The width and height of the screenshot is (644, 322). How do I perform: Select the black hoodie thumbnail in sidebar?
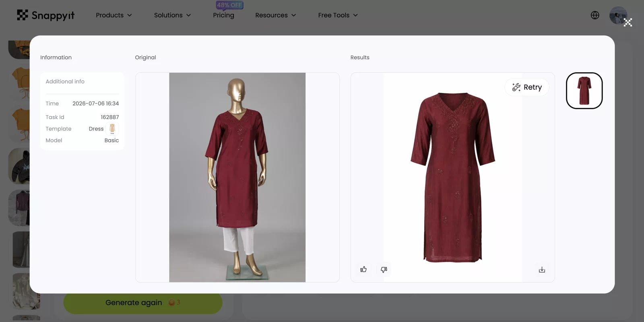pos(19,165)
